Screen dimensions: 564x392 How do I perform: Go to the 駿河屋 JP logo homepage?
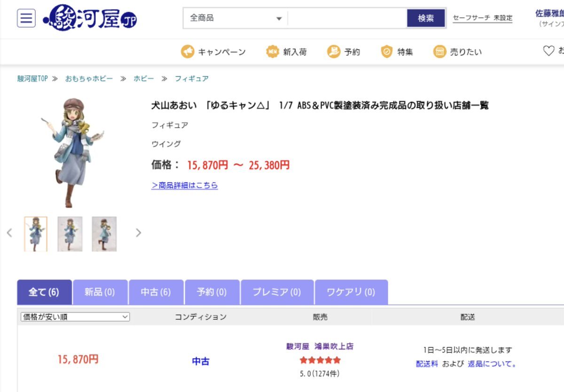pos(90,18)
